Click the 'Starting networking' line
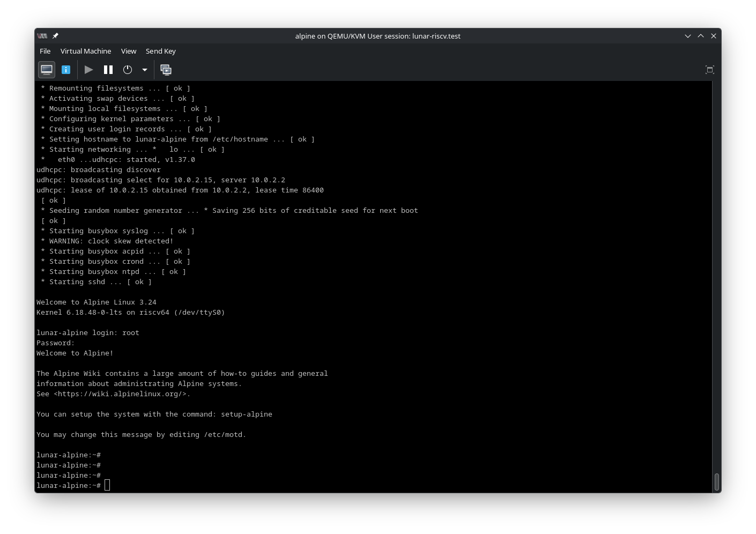This screenshot has width=756, height=534. coord(133,150)
